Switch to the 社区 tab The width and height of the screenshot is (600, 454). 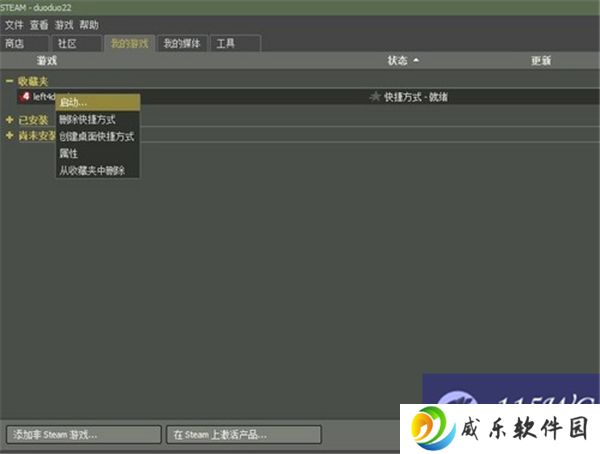[77, 44]
